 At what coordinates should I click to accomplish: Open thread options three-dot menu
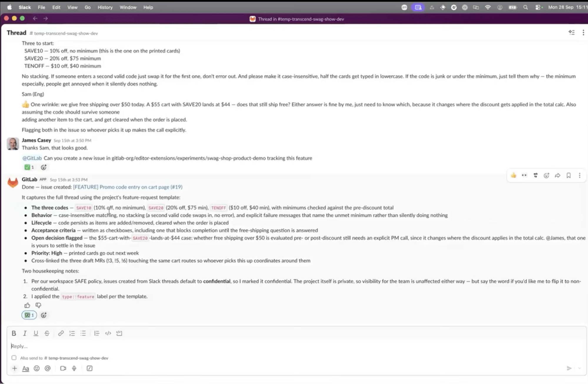point(583,33)
